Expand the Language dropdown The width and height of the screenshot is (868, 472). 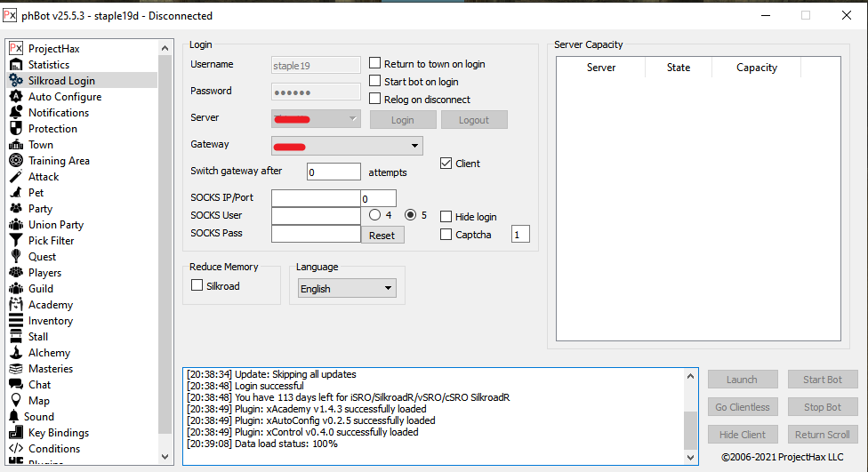coord(388,288)
